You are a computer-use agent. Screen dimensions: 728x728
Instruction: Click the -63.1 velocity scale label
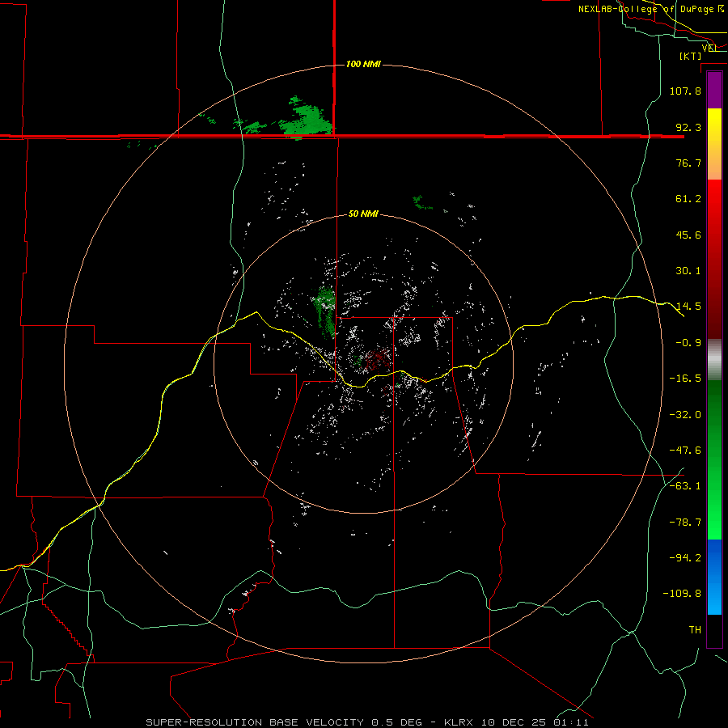coord(685,486)
